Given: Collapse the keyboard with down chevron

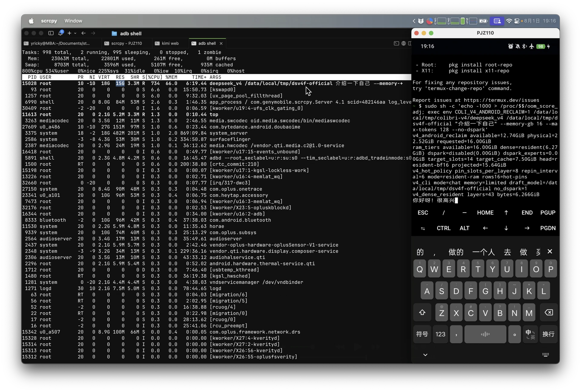Looking at the screenshot, I should (425, 355).
